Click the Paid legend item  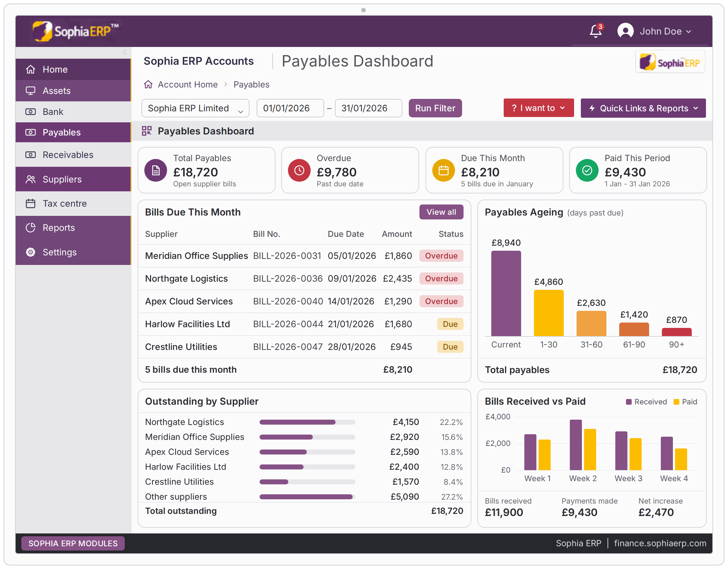pos(685,402)
